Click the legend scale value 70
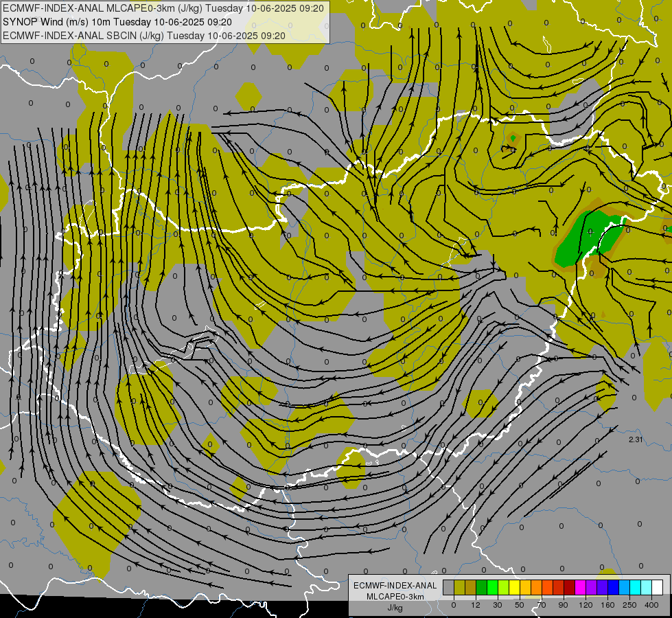Viewport: 672px width, 618px height. point(542,605)
